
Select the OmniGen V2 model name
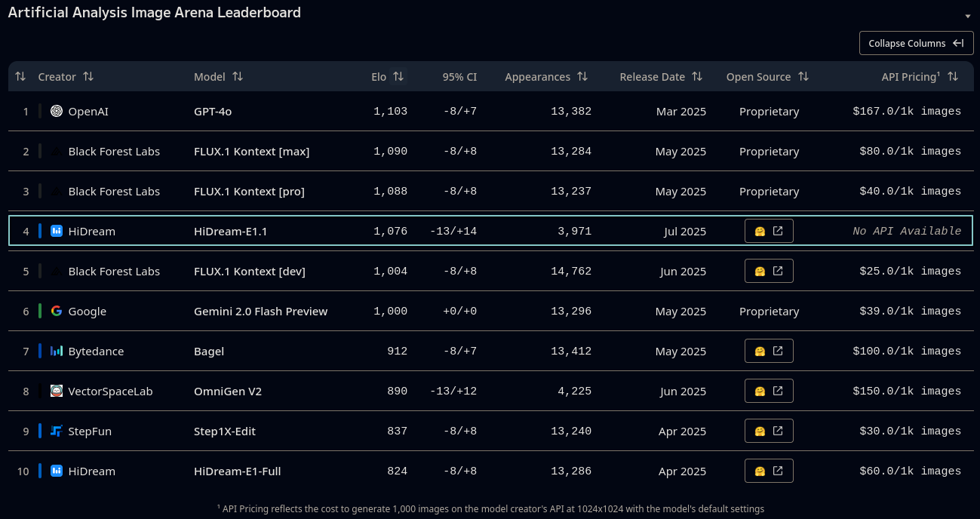(x=228, y=392)
